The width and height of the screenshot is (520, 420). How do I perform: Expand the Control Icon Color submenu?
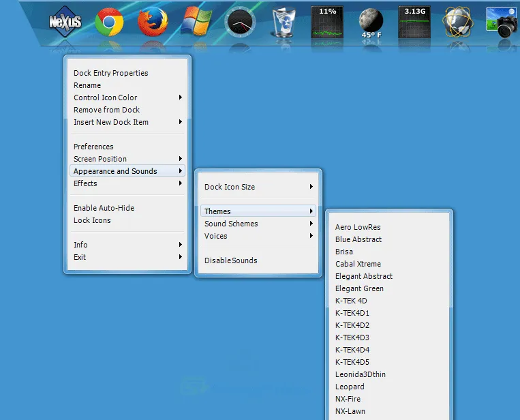(127, 97)
